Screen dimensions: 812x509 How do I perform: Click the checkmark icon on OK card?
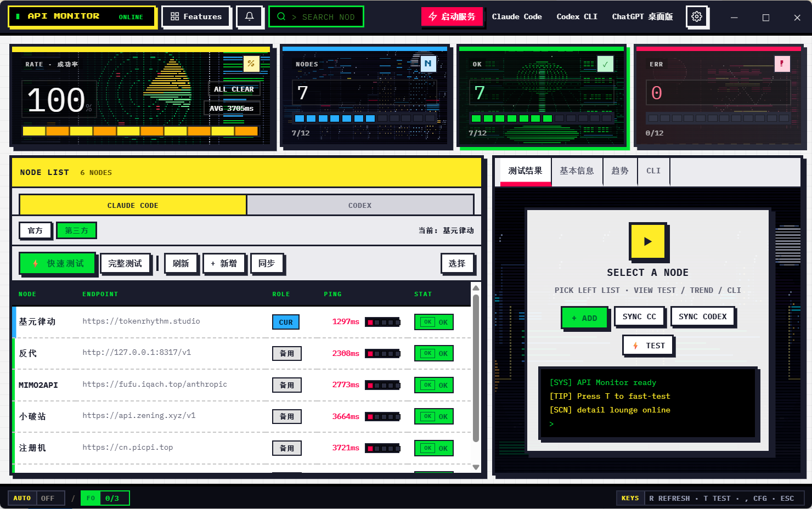coord(605,64)
